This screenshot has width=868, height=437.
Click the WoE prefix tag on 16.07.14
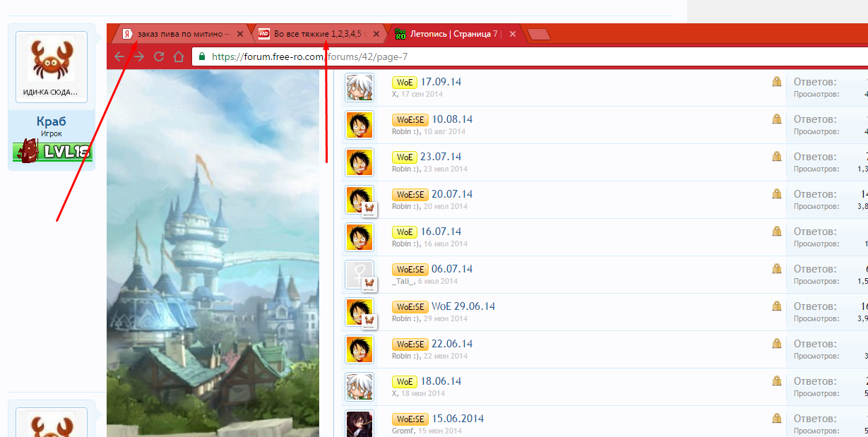pos(405,232)
